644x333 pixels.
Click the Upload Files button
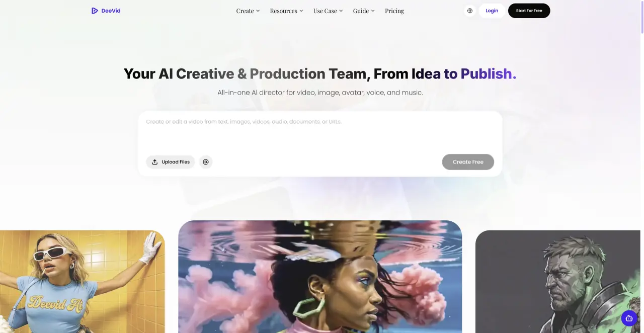171,162
